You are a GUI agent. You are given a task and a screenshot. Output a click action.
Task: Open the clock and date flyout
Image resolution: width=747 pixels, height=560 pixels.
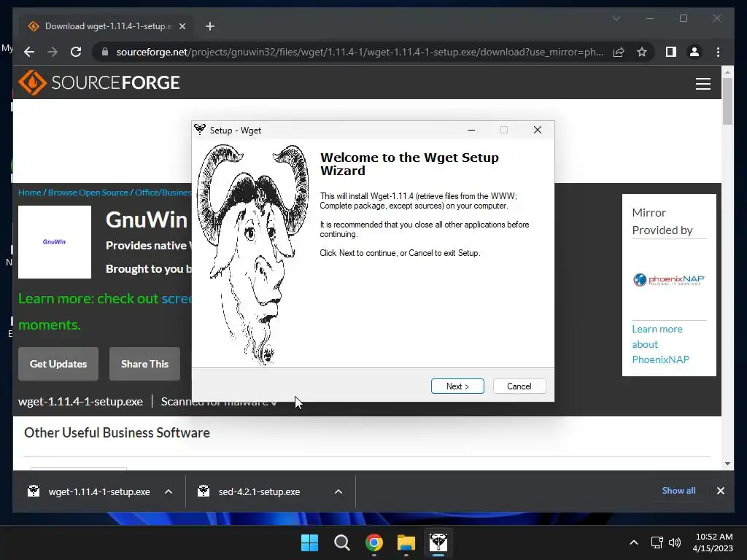pos(713,542)
